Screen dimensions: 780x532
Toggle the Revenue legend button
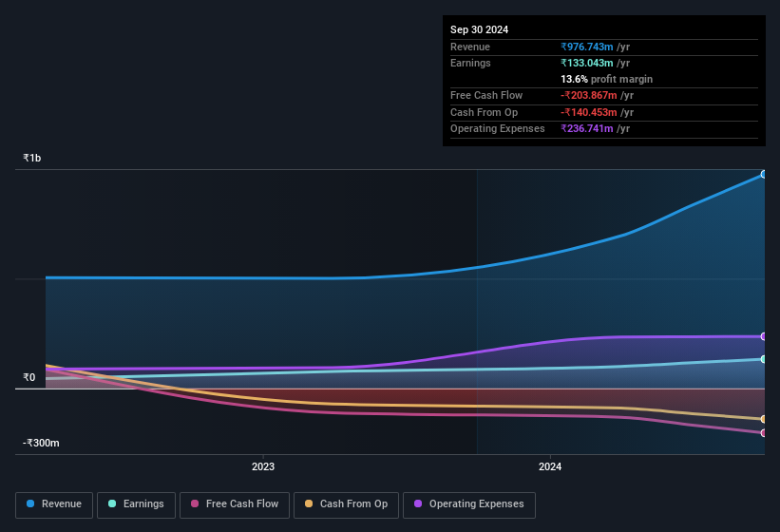click(x=54, y=505)
